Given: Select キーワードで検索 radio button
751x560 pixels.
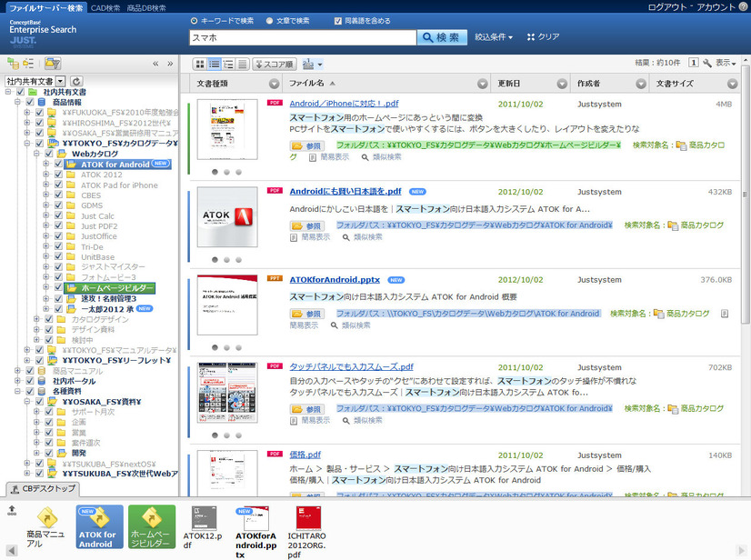Looking at the screenshot, I should pos(194,21).
